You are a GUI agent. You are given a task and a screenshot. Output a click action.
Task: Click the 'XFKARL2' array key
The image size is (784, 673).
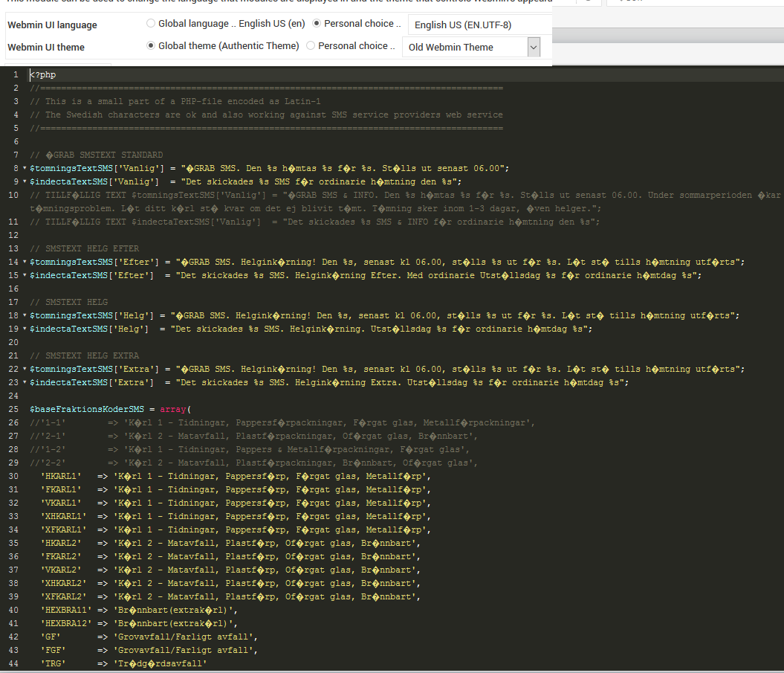(x=63, y=597)
